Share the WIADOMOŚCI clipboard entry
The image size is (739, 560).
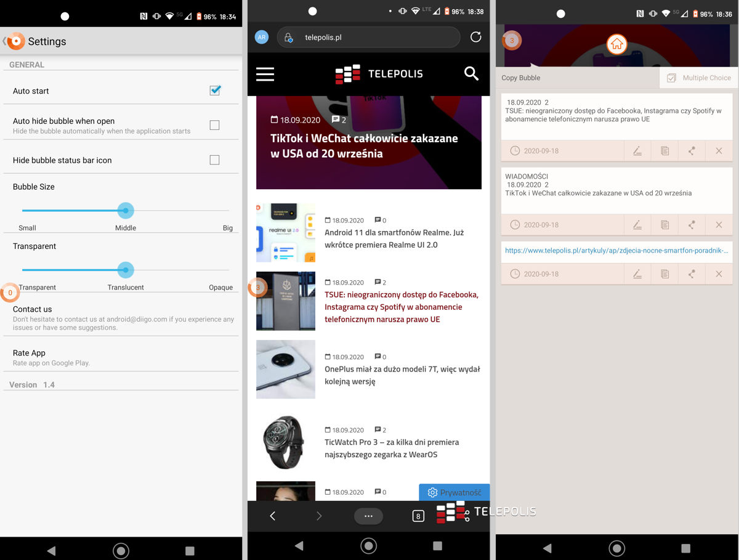coord(692,225)
